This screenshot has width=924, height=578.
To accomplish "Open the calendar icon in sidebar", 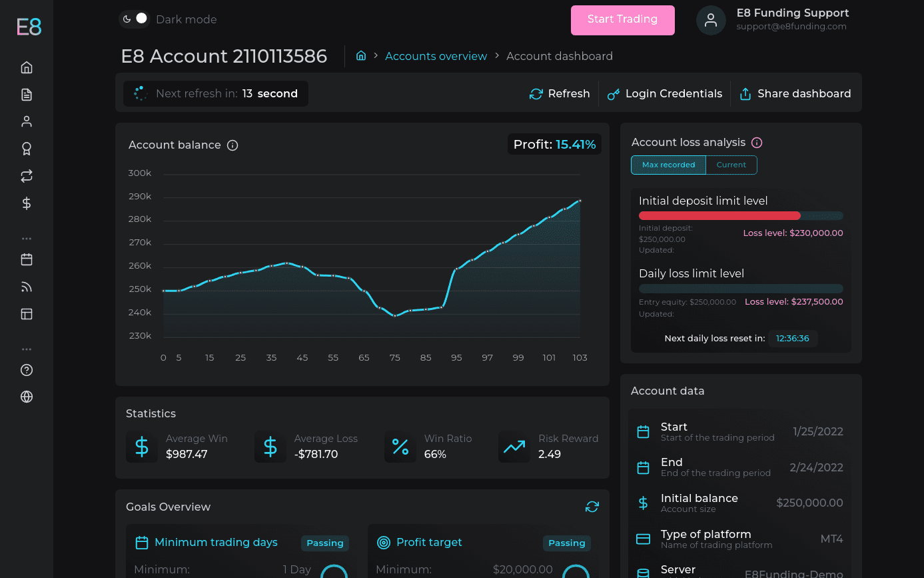I will [x=27, y=259].
